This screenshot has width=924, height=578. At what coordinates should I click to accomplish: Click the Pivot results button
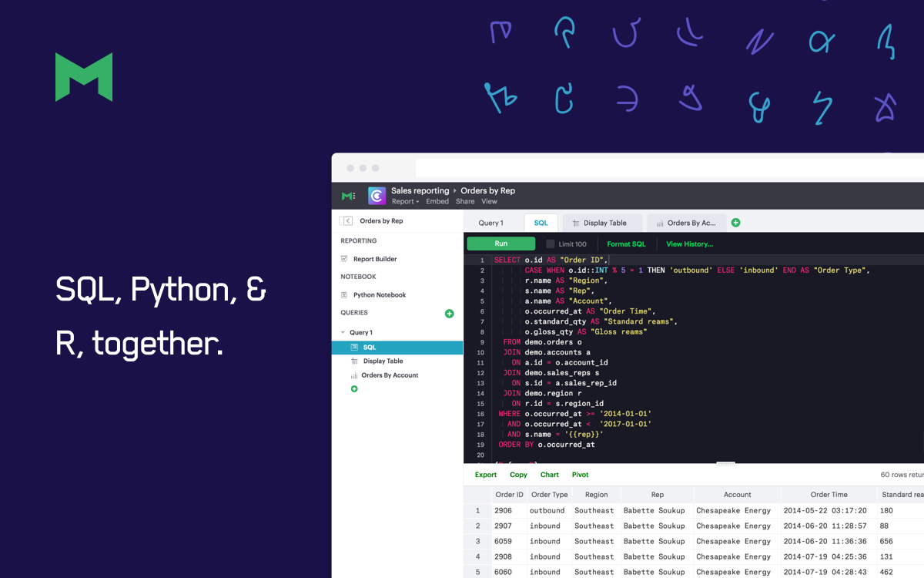tap(581, 475)
